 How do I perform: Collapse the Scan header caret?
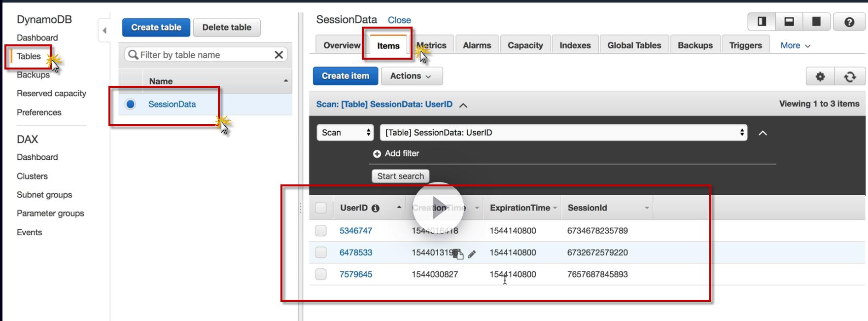[x=463, y=105]
